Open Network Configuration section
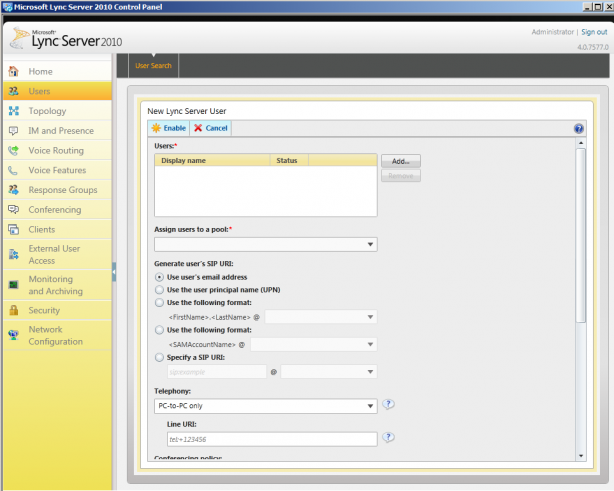 (x=56, y=336)
